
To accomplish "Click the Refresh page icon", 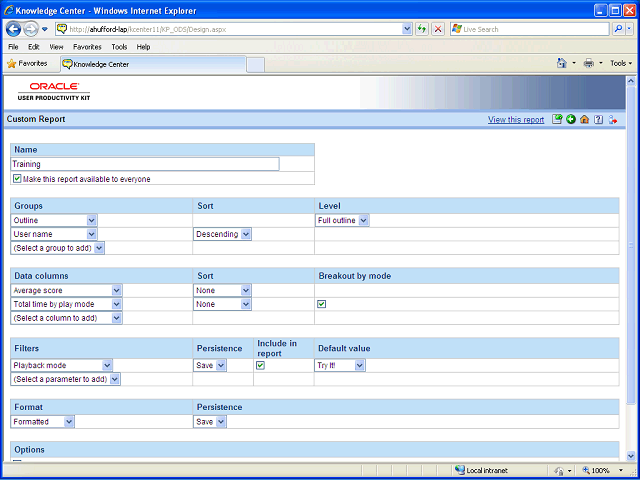I will click(x=422, y=29).
